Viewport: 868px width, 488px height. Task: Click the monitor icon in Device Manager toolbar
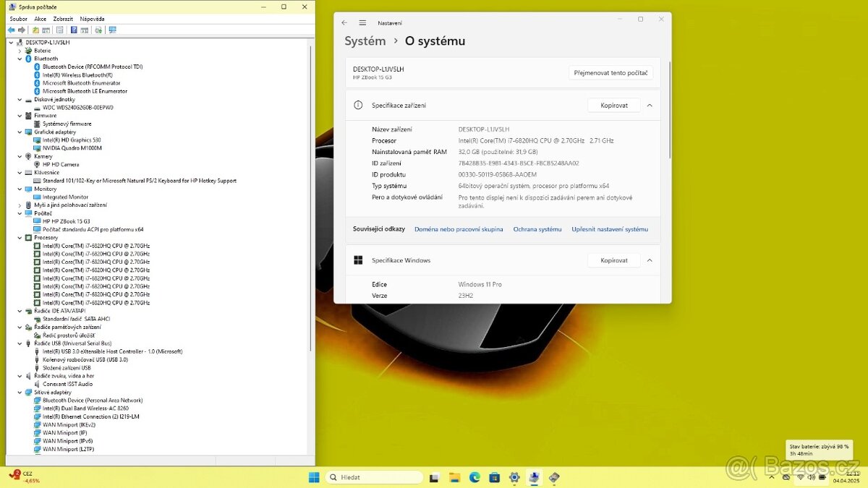point(112,30)
